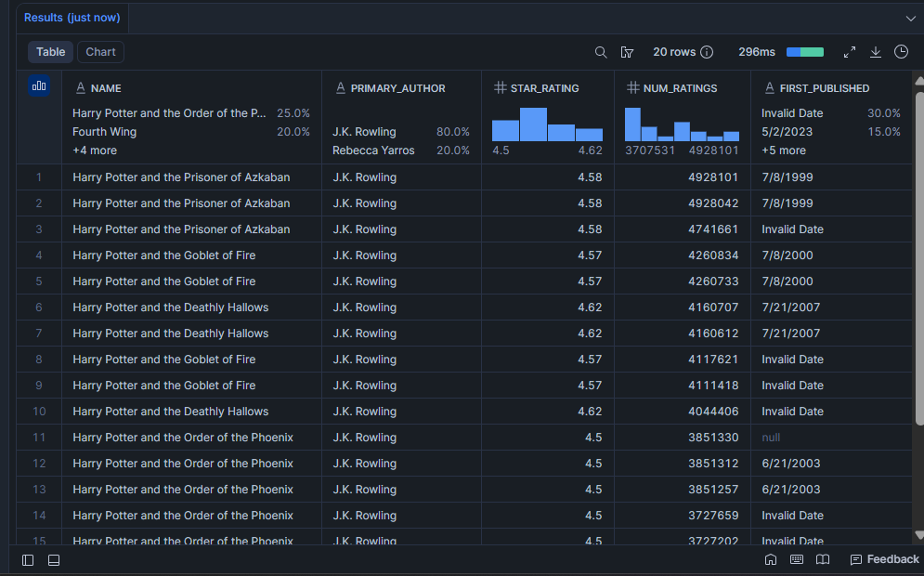Select '5/2/2023' in FIRST_PUBLISHED summary
Image resolution: width=924 pixels, height=576 pixels.
pyautogui.click(x=787, y=132)
